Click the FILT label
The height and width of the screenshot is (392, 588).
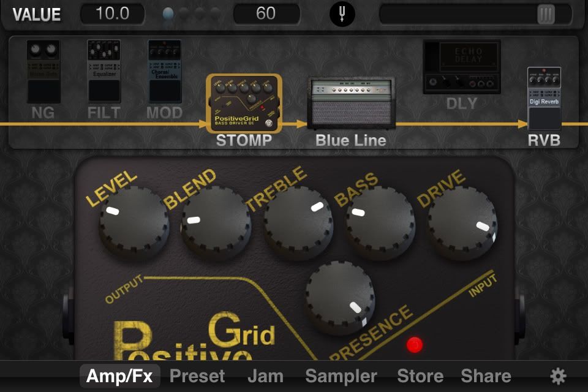(104, 113)
